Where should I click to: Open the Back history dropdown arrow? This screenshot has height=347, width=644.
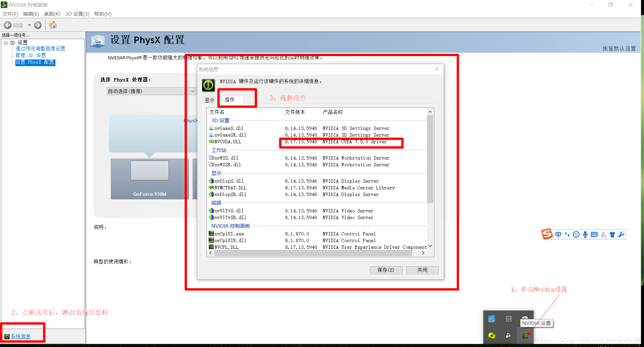click(x=29, y=25)
